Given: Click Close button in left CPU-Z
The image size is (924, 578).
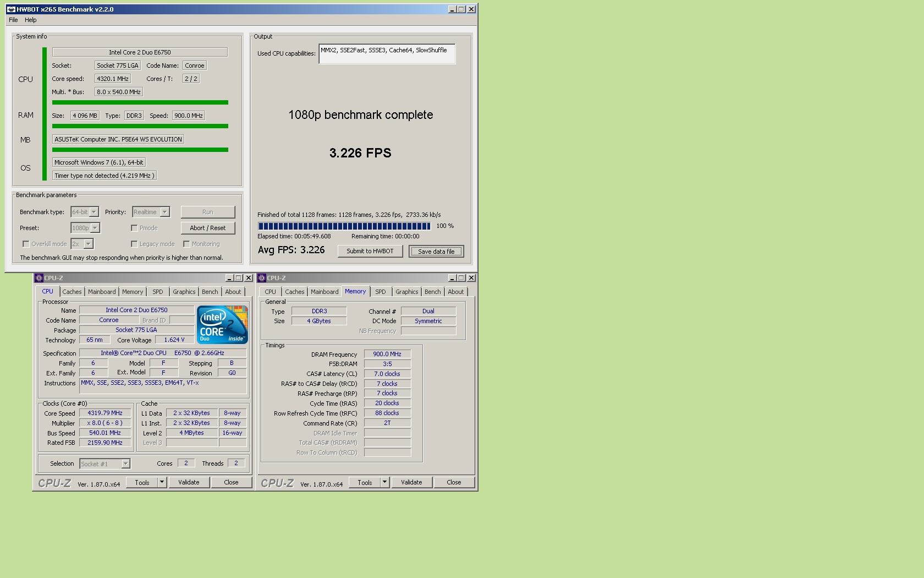Looking at the screenshot, I should click(232, 482).
